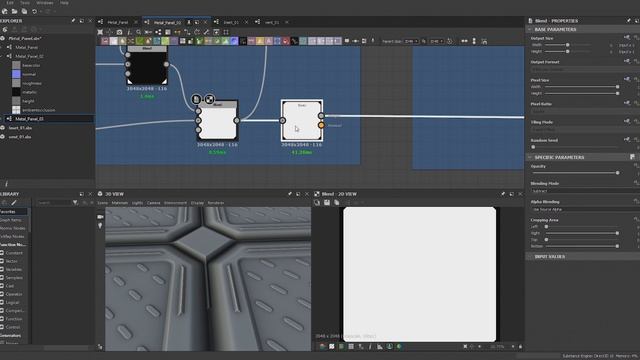Image resolution: width=640 pixels, height=360 pixels.
Task: Toggle the checkerboard icon in 2D view bottom bar
Action: click(332, 347)
